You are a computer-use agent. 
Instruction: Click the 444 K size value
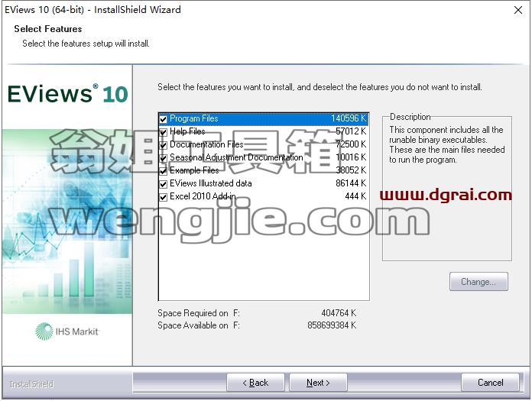coord(355,196)
